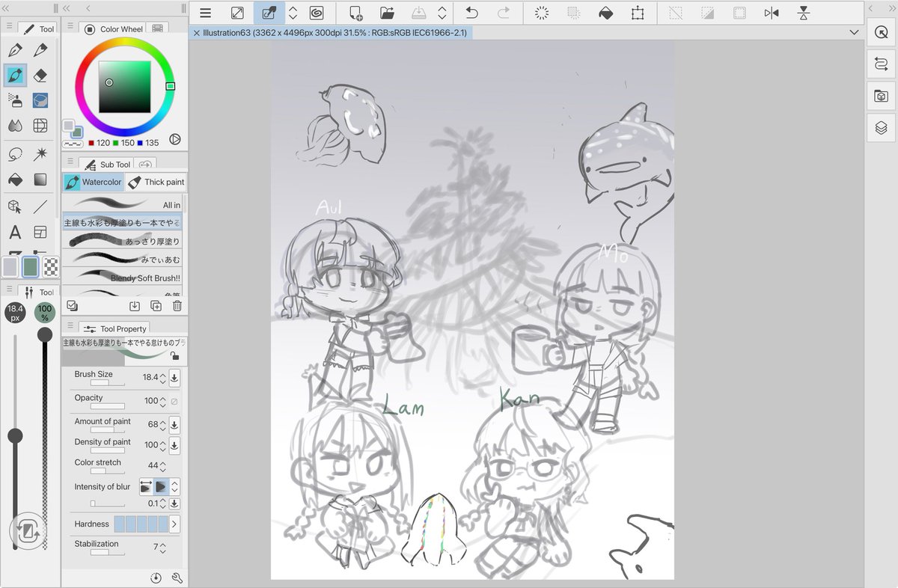Adjust the Brush Size value stepper

[162, 377]
